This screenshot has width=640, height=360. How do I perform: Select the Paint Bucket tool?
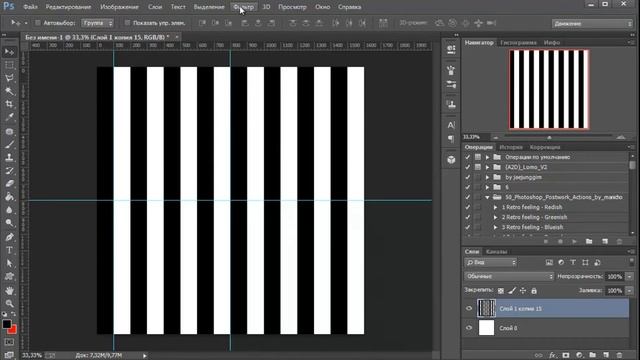[9, 197]
